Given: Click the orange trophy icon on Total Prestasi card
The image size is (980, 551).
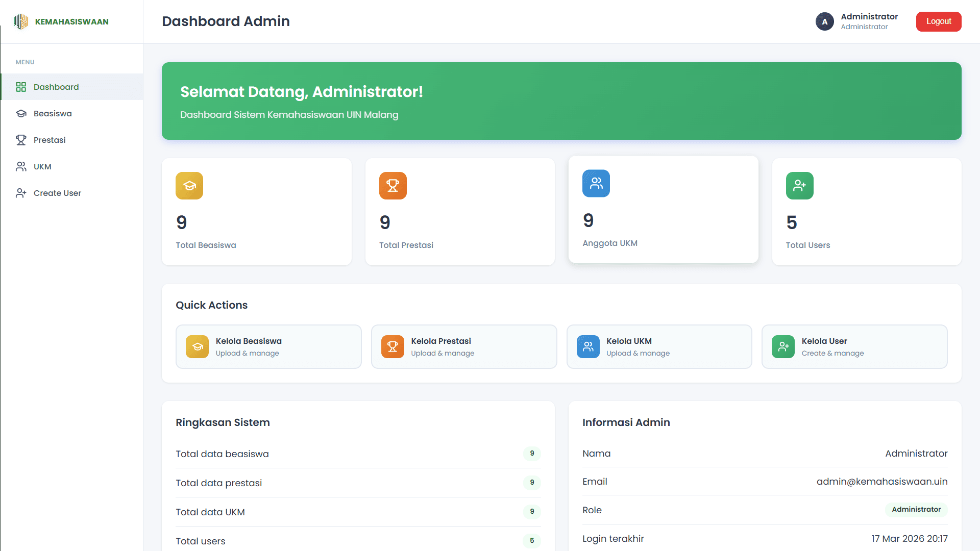Looking at the screenshot, I should coord(393,186).
